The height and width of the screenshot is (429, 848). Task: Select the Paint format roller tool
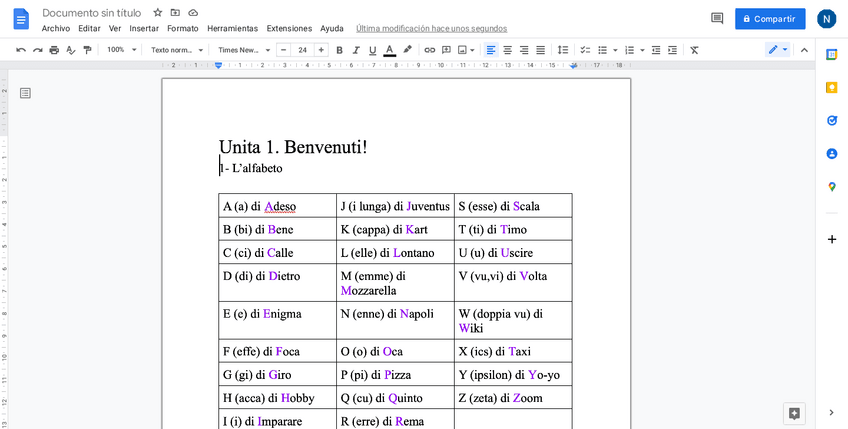coord(87,50)
